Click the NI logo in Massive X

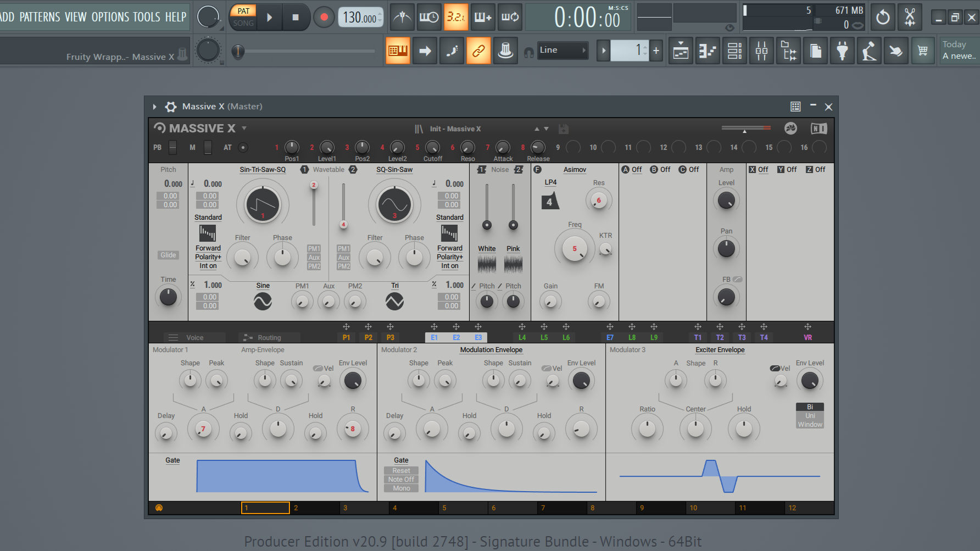[x=818, y=129]
